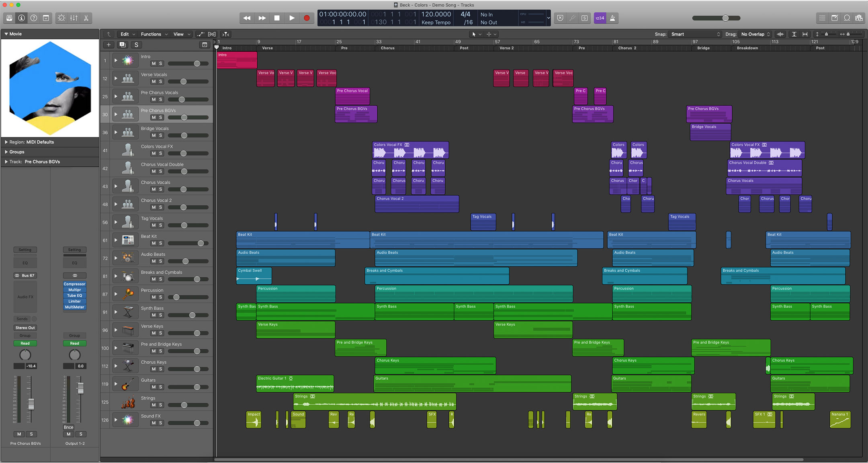The height and width of the screenshot is (463, 868).
Task: Expand the Region MIDI Defaults section
Action: click(6, 142)
